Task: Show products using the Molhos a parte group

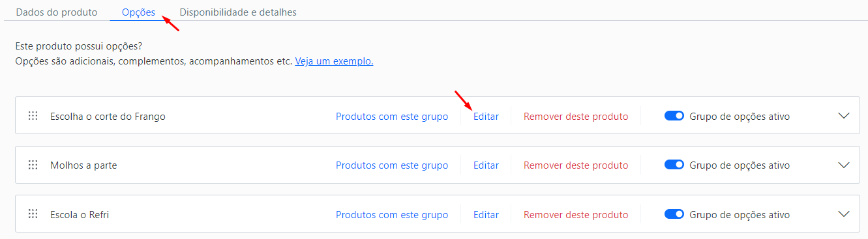Action: tap(392, 165)
